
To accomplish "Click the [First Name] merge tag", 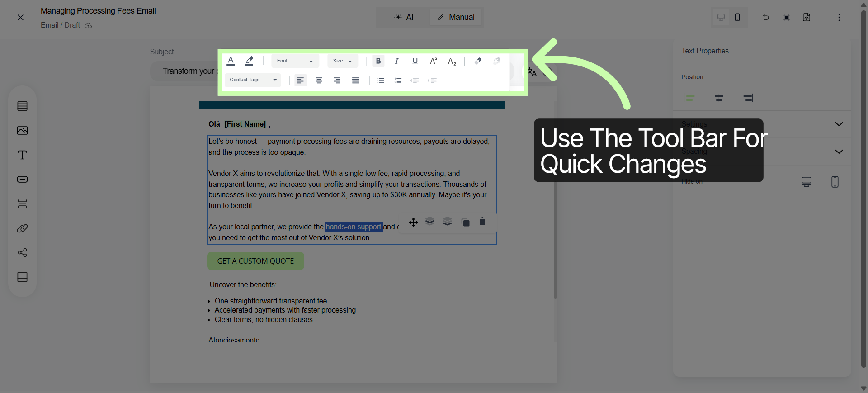I will 245,124.
